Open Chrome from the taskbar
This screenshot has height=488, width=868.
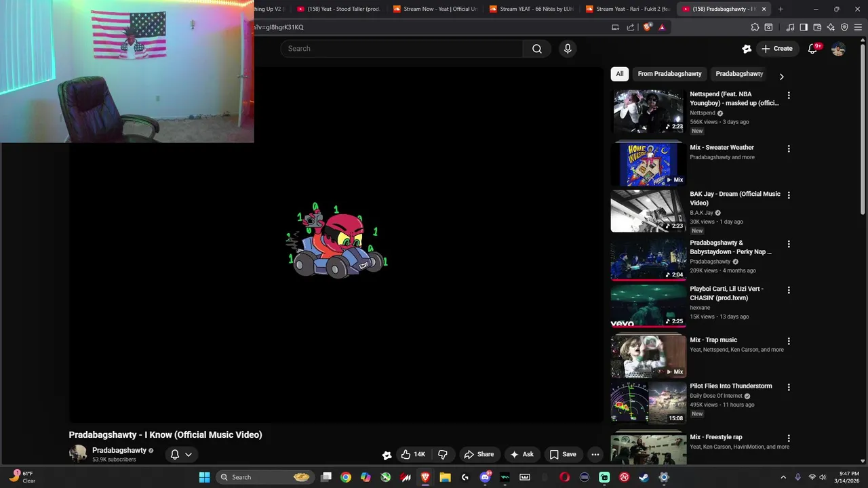[346, 477]
